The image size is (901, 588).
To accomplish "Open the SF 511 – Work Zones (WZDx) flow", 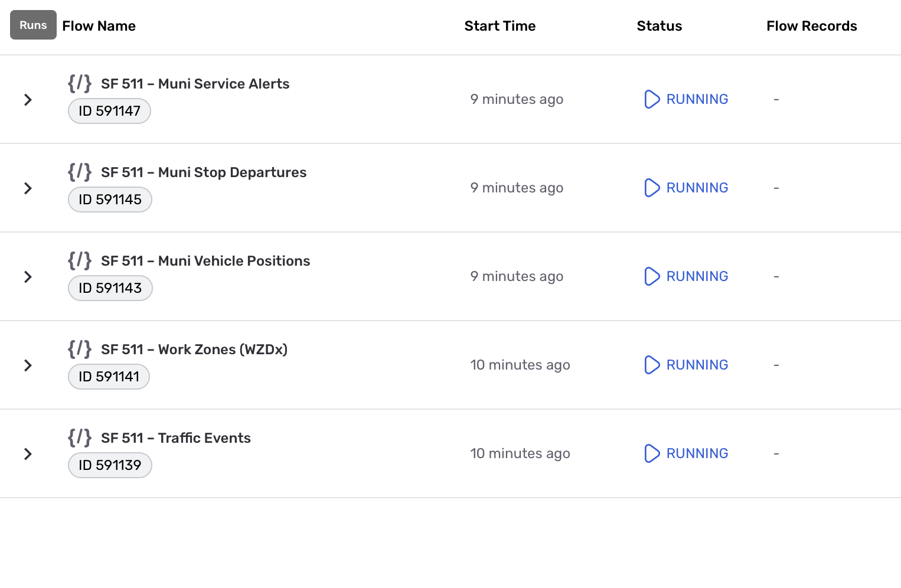I will click(194, 349).
